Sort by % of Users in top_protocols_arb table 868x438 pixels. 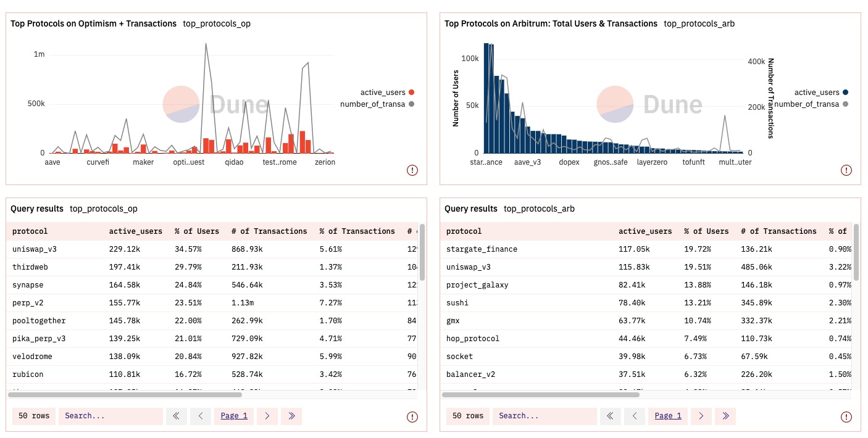(x=706, y=231)
